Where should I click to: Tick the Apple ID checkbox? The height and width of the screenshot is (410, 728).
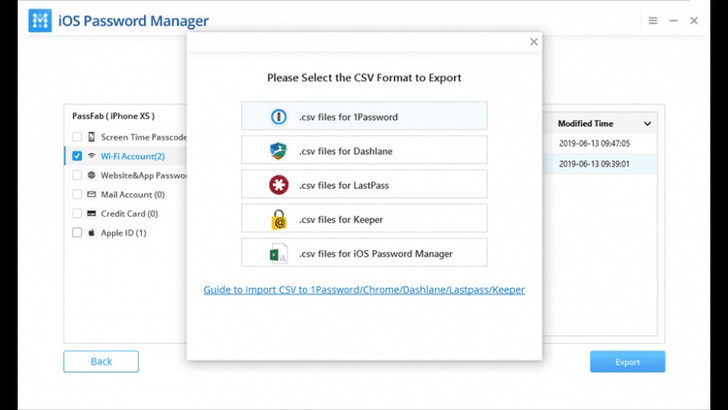point(77,233)
